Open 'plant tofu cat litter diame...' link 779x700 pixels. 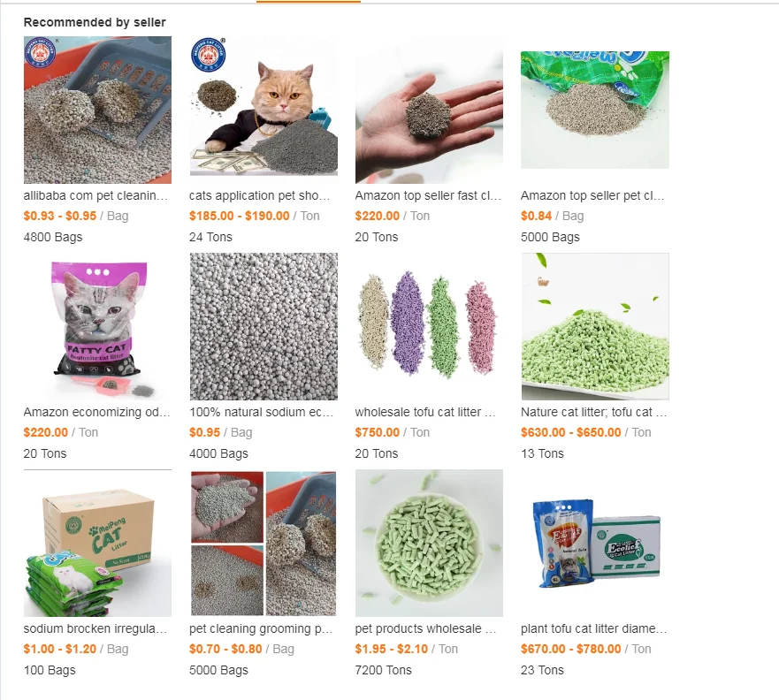(x=593, y=628)
